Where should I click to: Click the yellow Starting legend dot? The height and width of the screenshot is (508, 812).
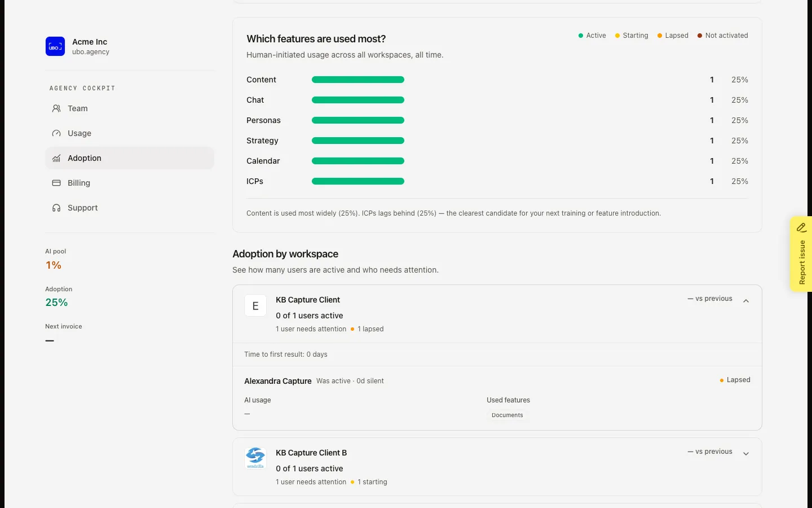click(x=617, y=36)
